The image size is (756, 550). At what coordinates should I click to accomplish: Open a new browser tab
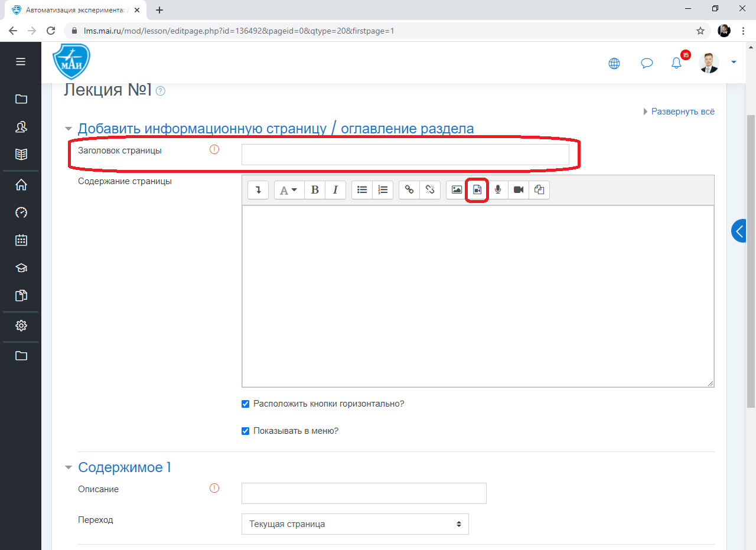(159, 10)
